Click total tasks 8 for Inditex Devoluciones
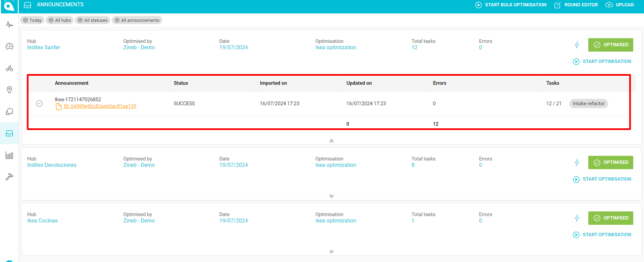This screenshot has height=262, width=644. pos(413,165)
